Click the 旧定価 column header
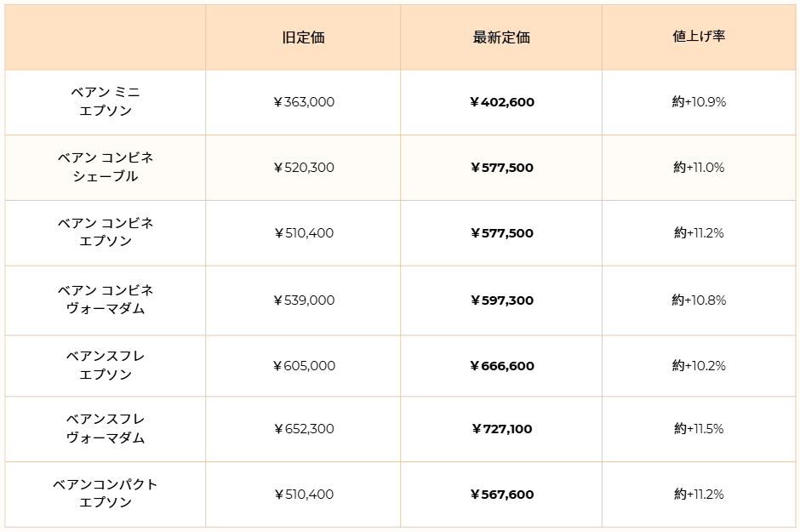Image resolution: width=800 pixels, height=532 pixels. click(303, 37)
